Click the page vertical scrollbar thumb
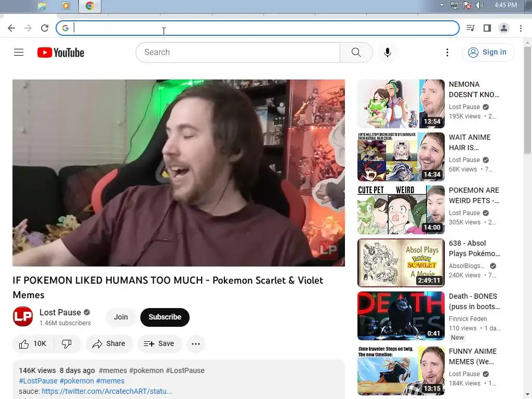This screenshot has height=399, width=532. click(527, 100)
